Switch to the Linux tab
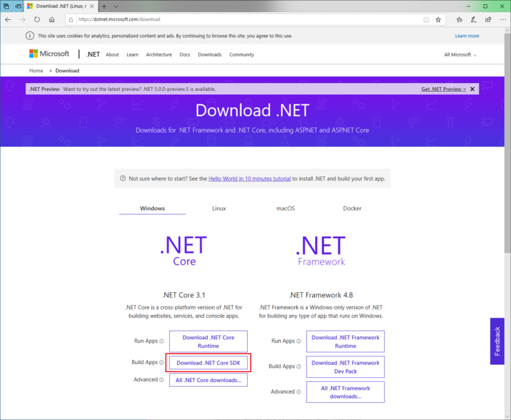Image resolution: width=511 pixels, height=420 pixels. tap(219, 209)
